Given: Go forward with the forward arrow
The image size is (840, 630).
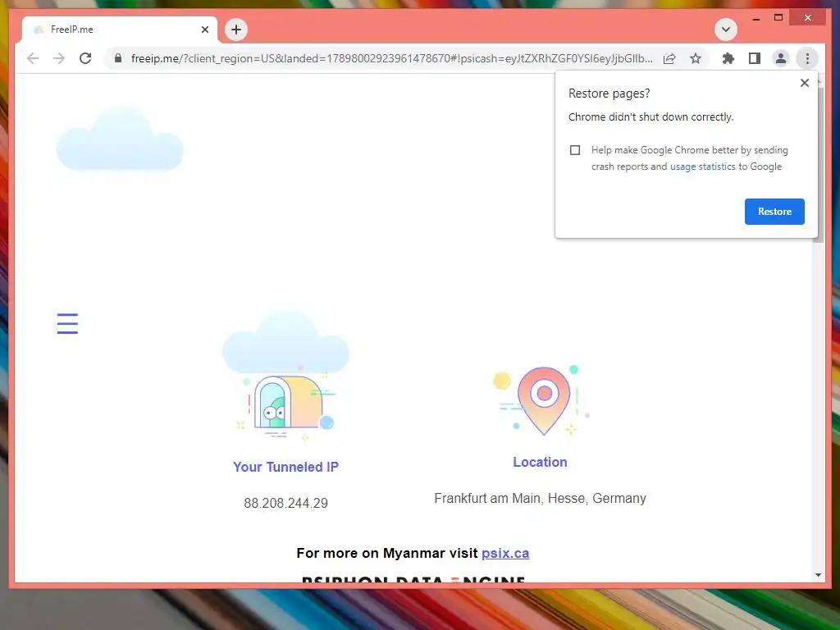Looking at the screenshot, I should (x=59, y=58).
